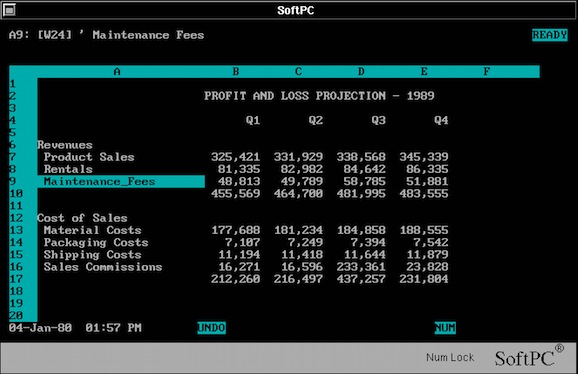578x374 pixels.
Task: Select cost total Q4 value 231,804
Action: point(424,279)
